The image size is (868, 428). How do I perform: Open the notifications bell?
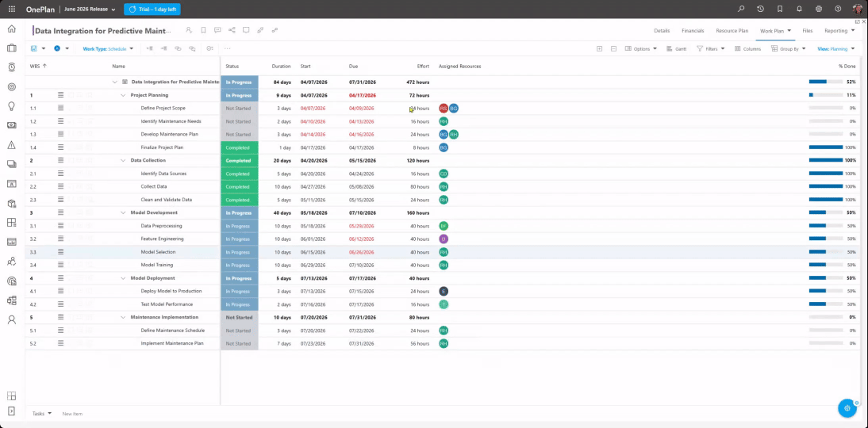[x=799, y=9]
